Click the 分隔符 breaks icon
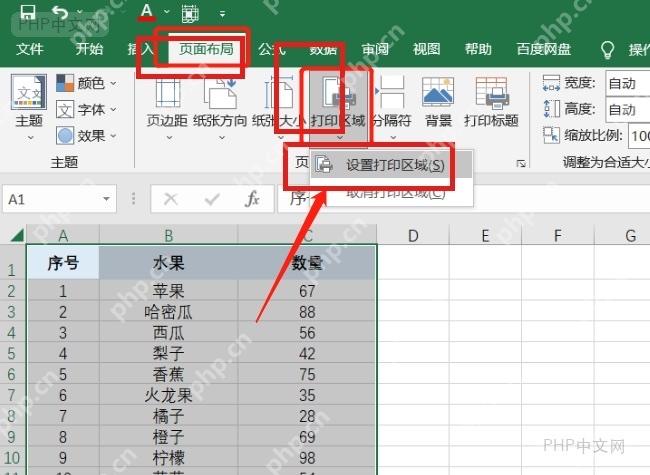650x475 pixels. [x=390, y=93]
